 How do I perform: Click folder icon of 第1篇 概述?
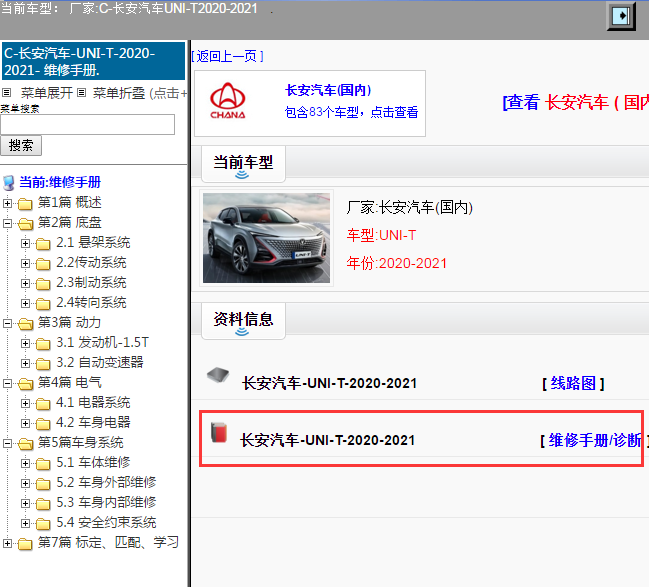tap(25, 204)
